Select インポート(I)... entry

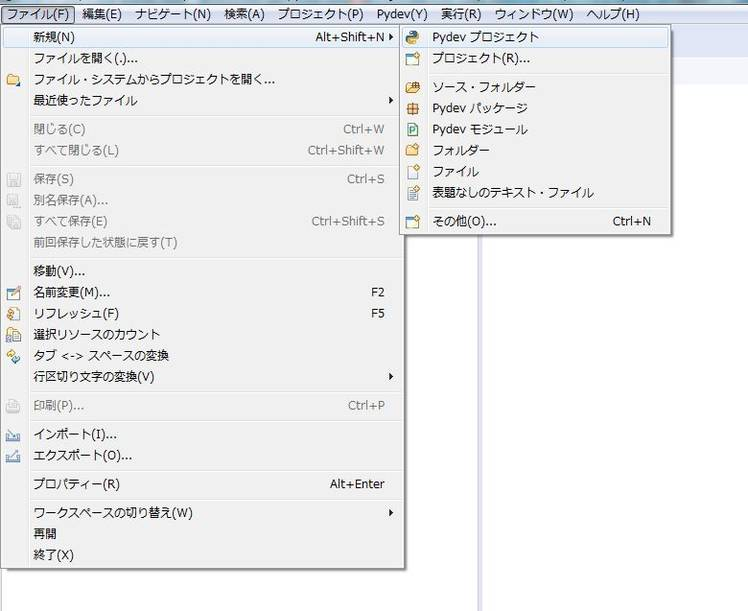click(x=202, y=435)
